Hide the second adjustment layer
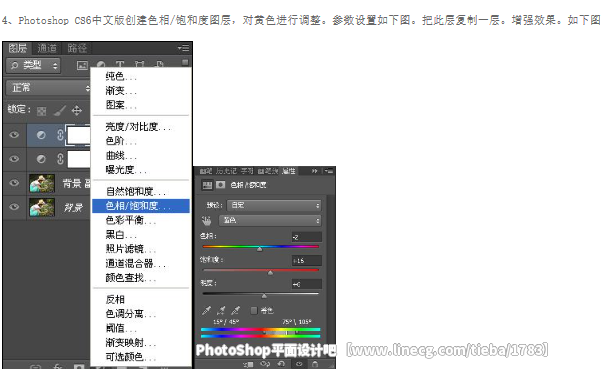This screenshot has height=369, width=604. 14,159
